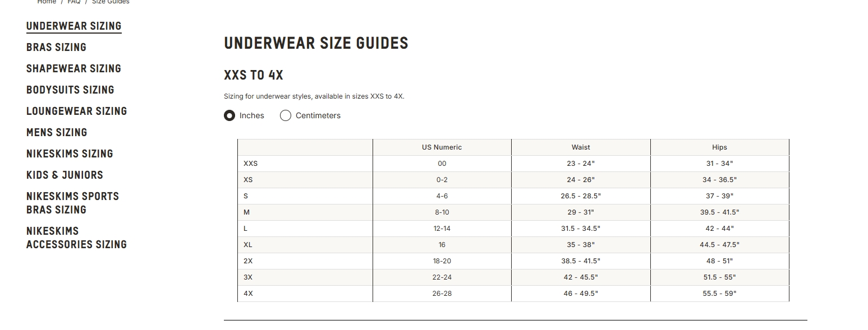Click the Size Guides breadcrumb
The height and width of the screenshot is (330, 868).
click(111, 2)
